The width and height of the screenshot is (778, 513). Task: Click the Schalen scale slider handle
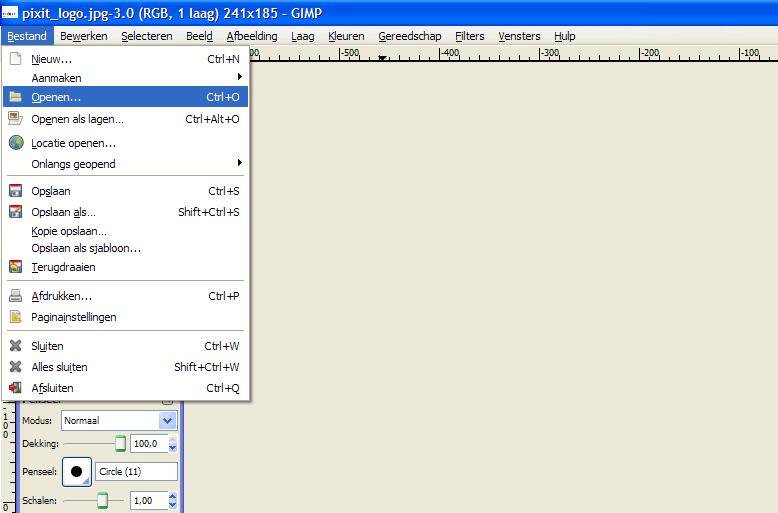102,501
